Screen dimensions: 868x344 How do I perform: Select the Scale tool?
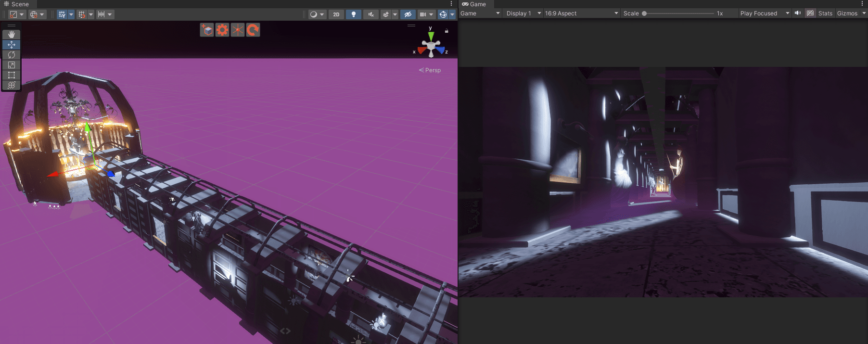coord(12,65)
